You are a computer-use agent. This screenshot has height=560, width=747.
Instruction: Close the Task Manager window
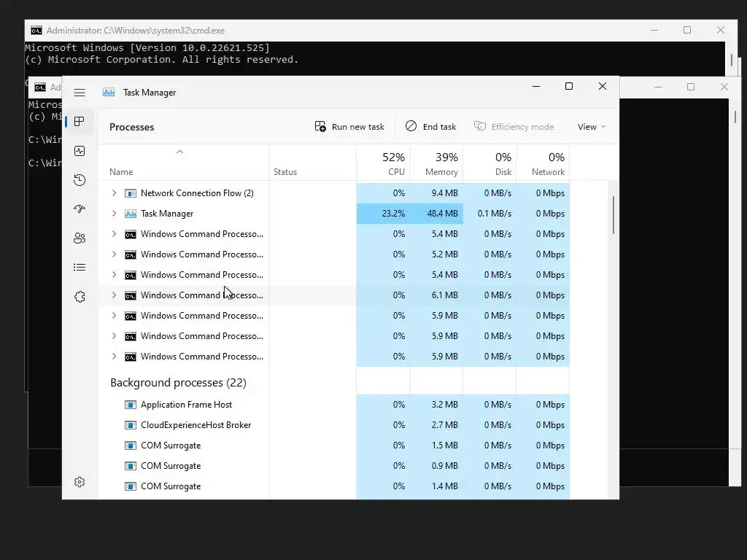pyautogui.click(x=602, y=86)
